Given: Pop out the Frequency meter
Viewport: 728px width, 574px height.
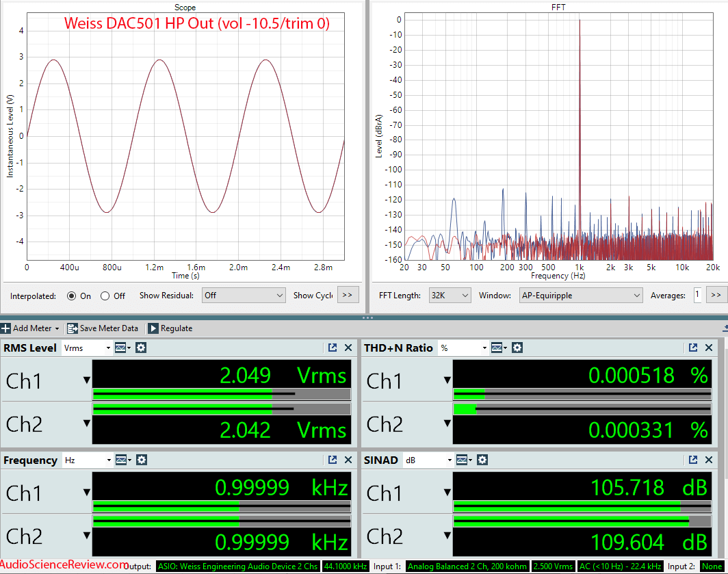Looking at the screenshot, I should point(333,460).
